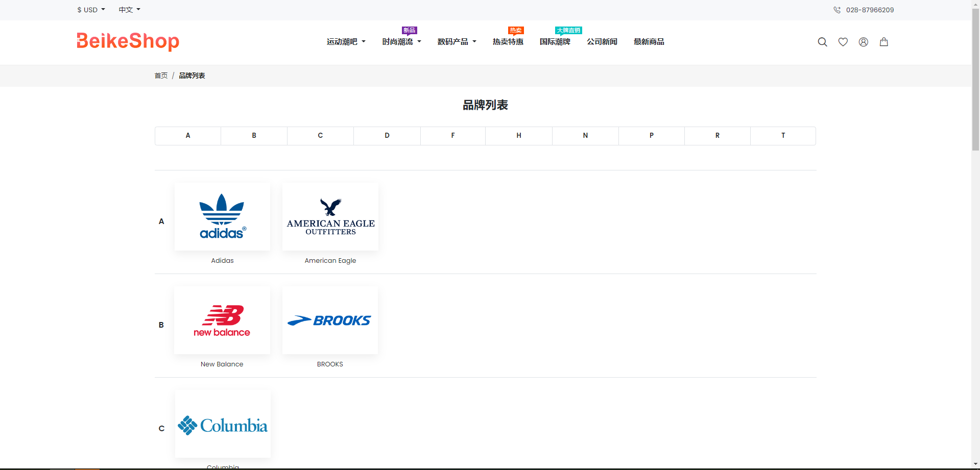The width and height of the screenshot is (980, 470).
Task: Open the search magnifier icon
Action: pyautogui.click(x=822, y=42)
